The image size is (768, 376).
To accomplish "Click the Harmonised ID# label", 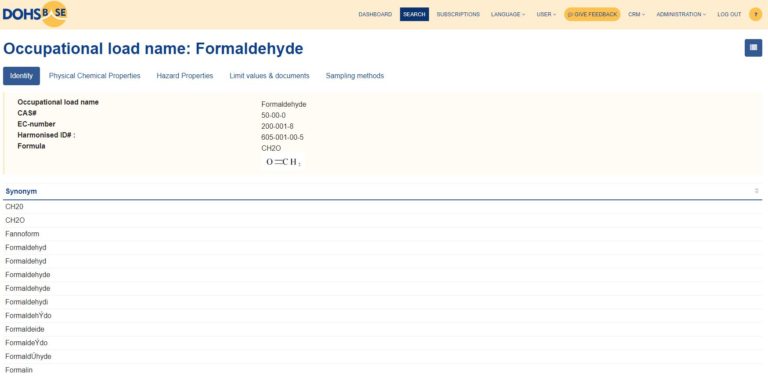I will pyautogui.click(x=46, y=135).
